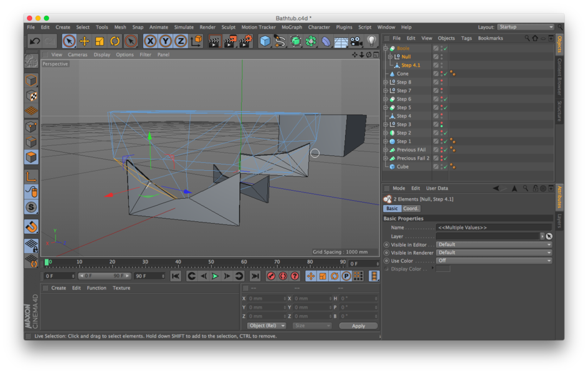Open the viewport Cameras menu
588x374 pixels.
[78, 54]
